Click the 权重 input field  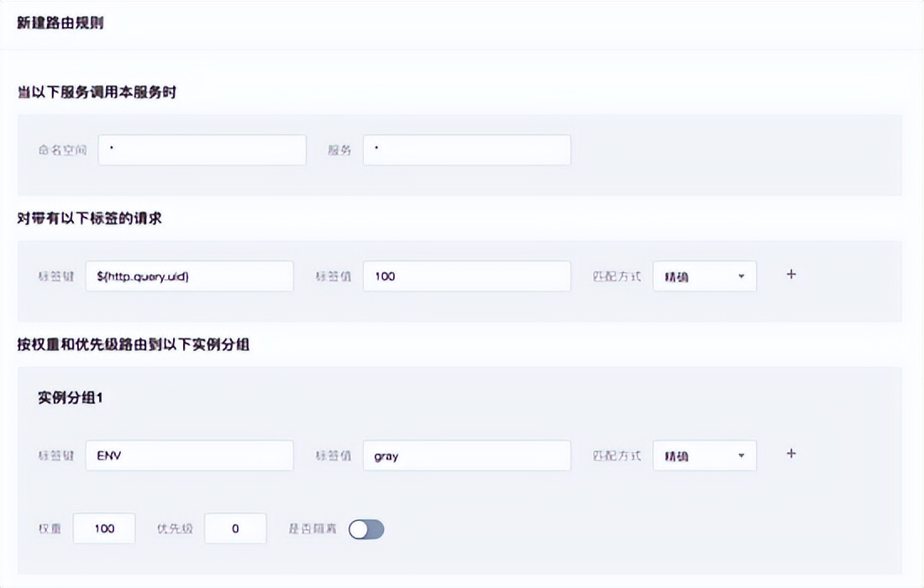[x=104, y=528]
